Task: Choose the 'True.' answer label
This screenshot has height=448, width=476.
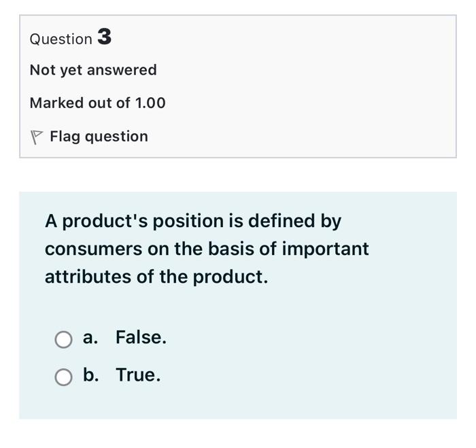Action: pos(138,375)
